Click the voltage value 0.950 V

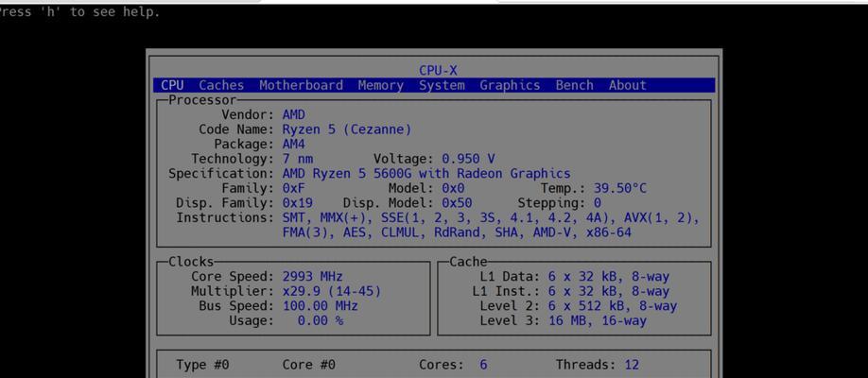[468, 160]
